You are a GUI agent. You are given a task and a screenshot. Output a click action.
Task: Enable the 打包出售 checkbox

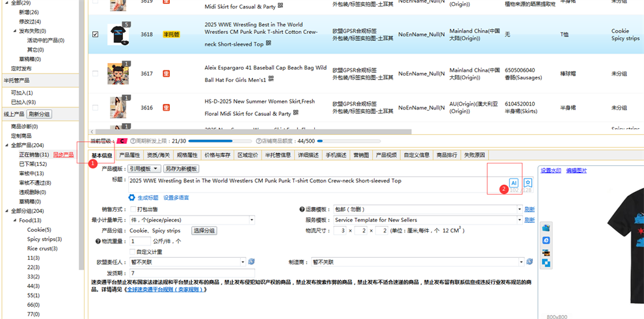click(x=133, y=209)
